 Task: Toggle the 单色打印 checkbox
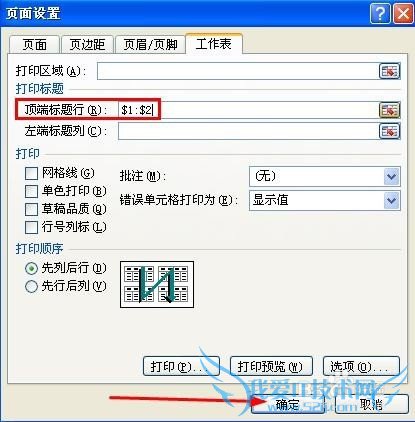[x=31, y=191]
